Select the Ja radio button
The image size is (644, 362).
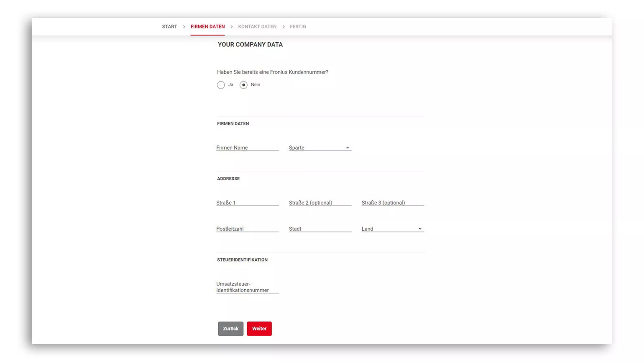[x=221, y=85]
